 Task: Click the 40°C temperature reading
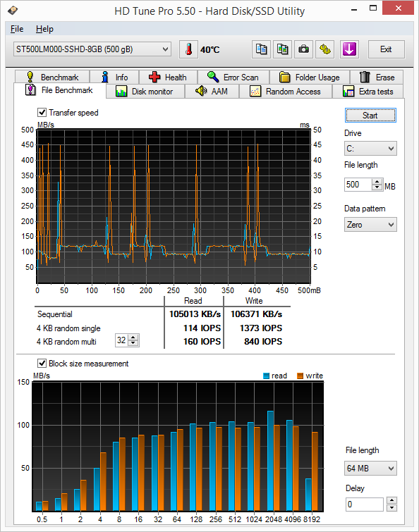click(209, 50)
